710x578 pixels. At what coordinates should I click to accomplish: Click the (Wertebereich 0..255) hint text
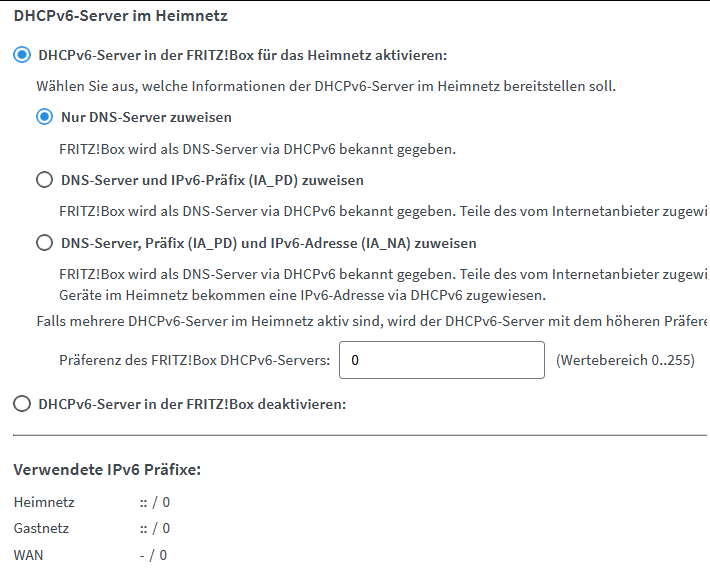(x=625, y=360)
